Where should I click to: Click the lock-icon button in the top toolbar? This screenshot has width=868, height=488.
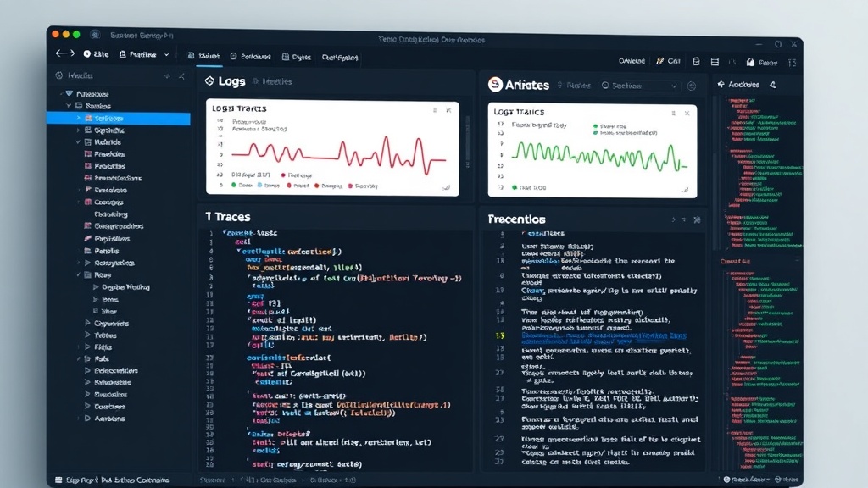(x=138, y=54)
